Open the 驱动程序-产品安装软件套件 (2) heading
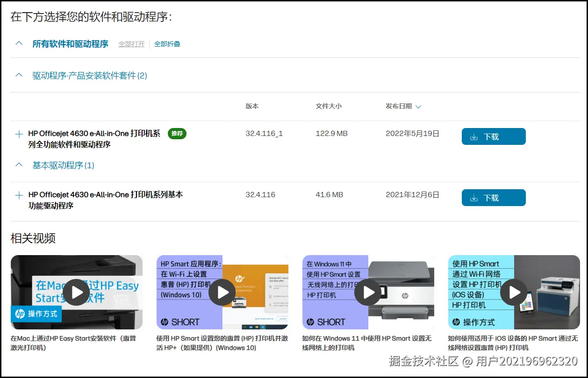 [90, 76]
